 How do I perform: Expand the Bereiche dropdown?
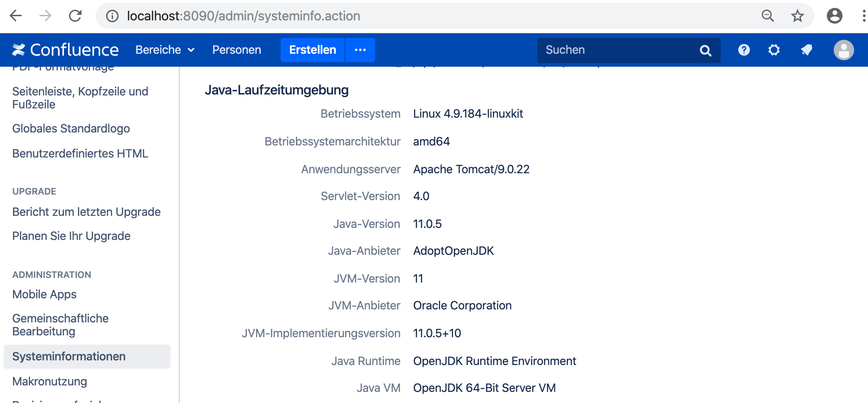(x=165, y=50)
